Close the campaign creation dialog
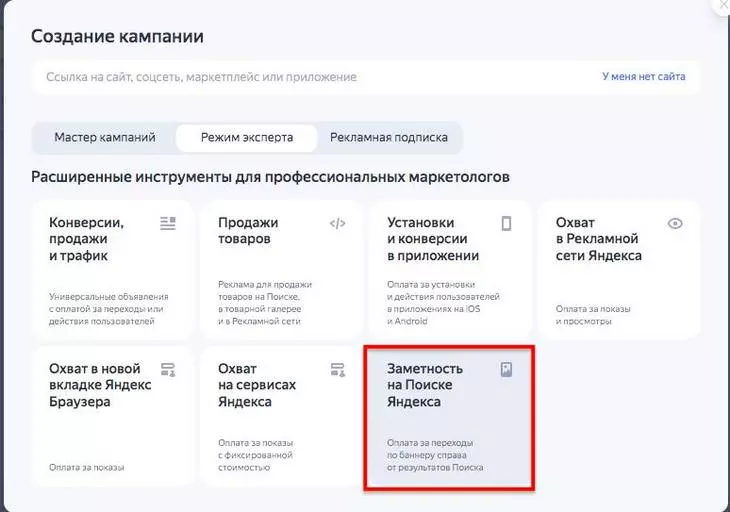Viewport: 730px width, 512px height. pyautogui.click(x=724, y=5)
